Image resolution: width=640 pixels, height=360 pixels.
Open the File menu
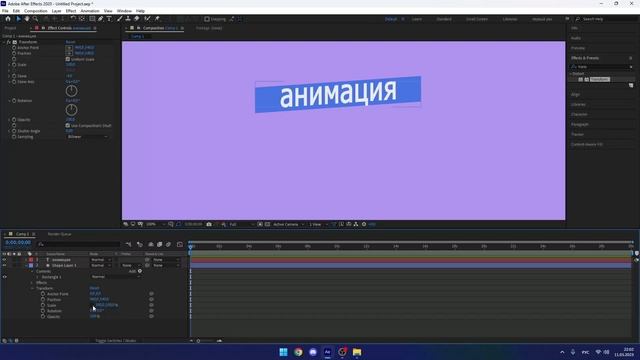[x=5, y=11]
